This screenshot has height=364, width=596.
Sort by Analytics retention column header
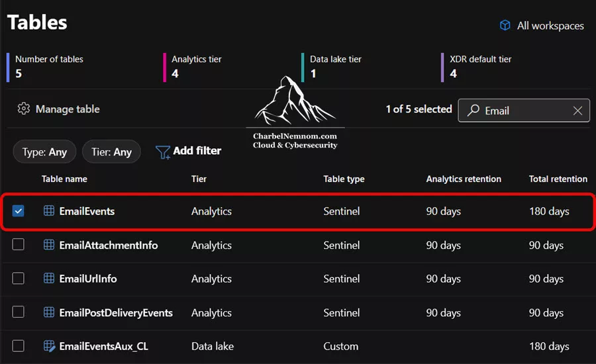[x=464, y=179]
